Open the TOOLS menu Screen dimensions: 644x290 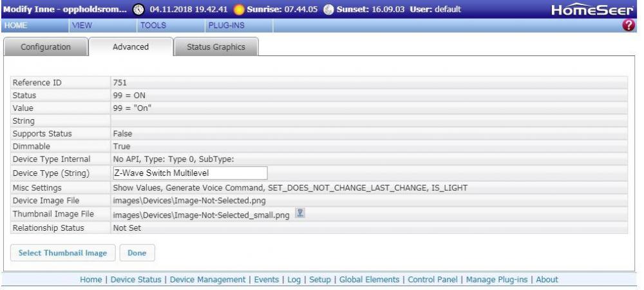click(x=153, y=25)
